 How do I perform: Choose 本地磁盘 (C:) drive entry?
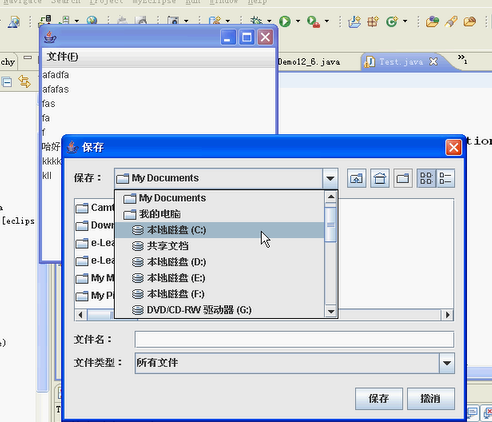[x=219, y=230]
